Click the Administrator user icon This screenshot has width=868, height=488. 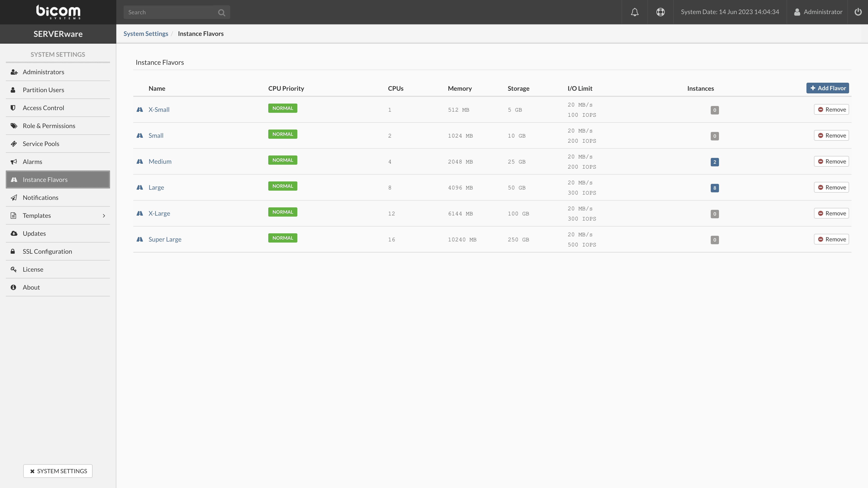[797, 12]
